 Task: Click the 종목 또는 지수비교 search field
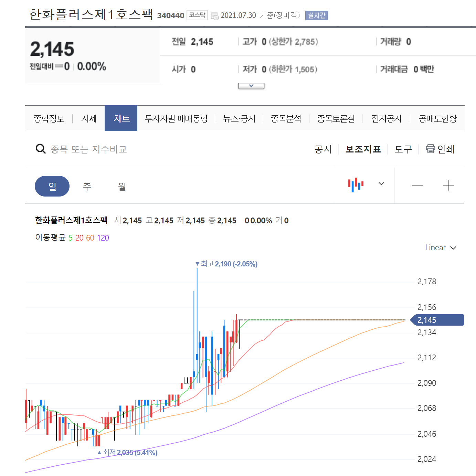[x=89, y=149]
